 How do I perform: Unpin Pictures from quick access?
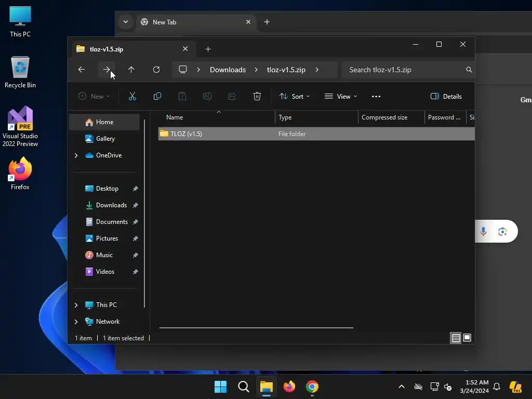(136, 238)
